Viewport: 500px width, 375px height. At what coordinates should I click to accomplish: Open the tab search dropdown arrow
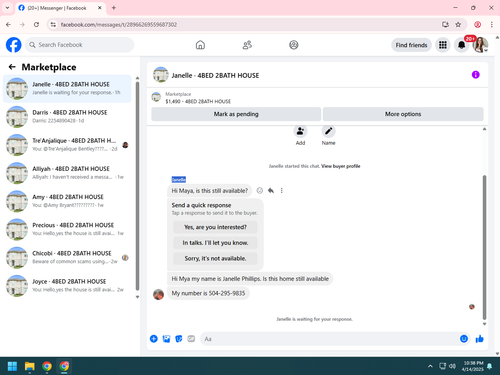coord(7,8)
